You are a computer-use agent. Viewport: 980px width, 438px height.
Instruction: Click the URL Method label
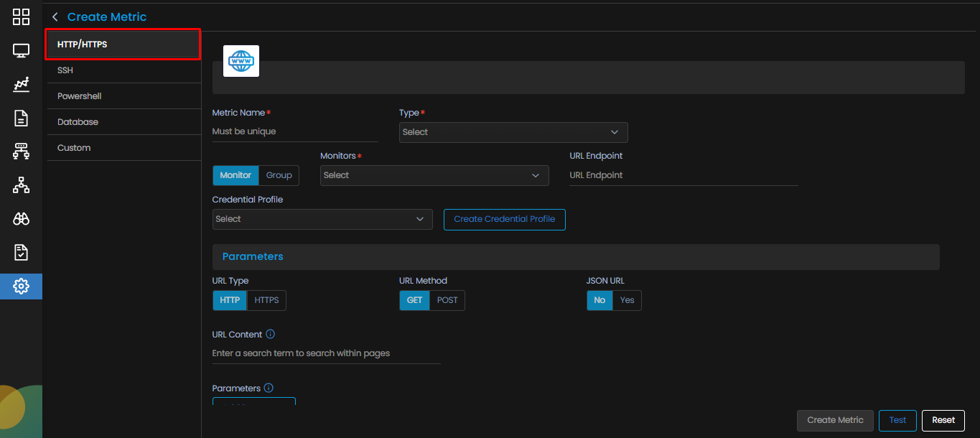click(423, 281)
